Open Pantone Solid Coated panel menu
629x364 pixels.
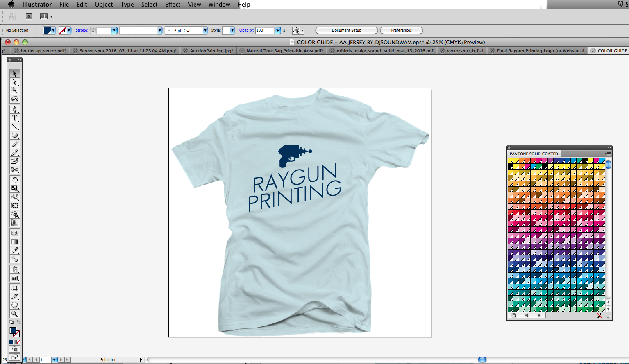608,154
